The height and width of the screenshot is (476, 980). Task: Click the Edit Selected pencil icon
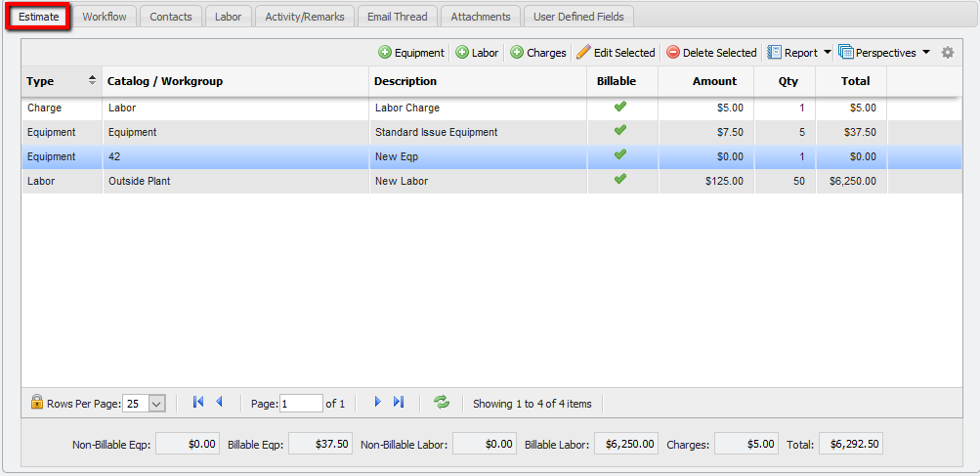[583, 53]
